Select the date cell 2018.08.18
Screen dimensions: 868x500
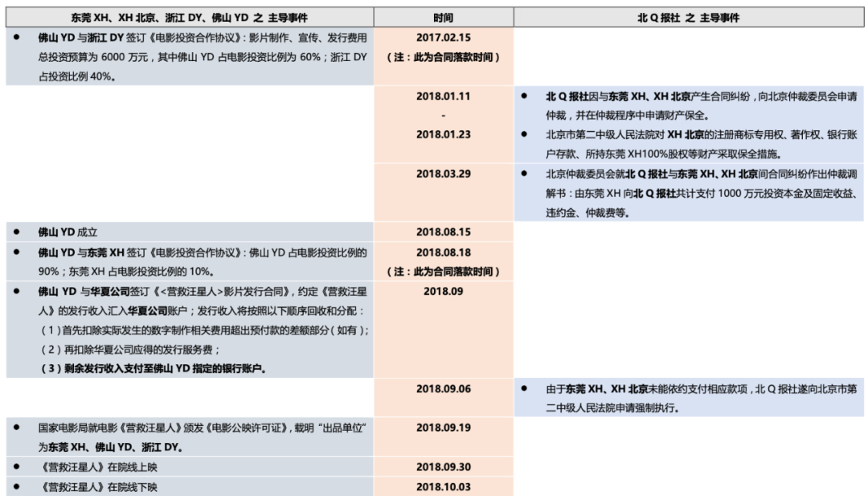pyautogui.click(x=444, y=252)
